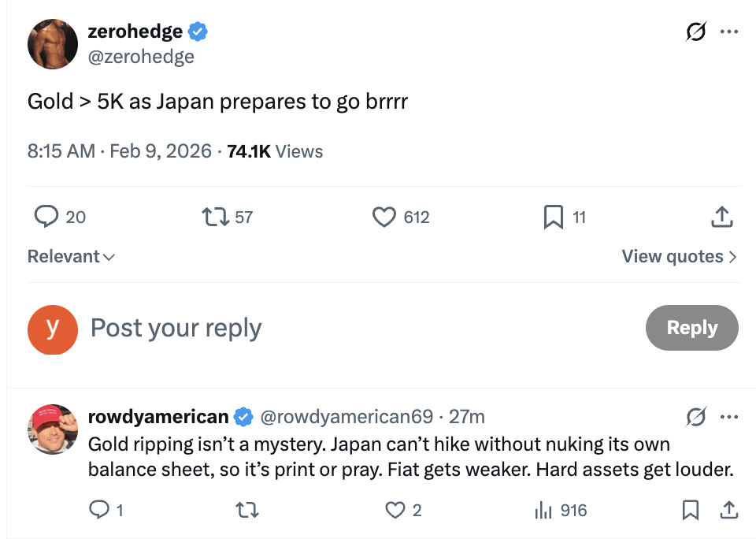Share the zerohedge post

tap(722, 217)
